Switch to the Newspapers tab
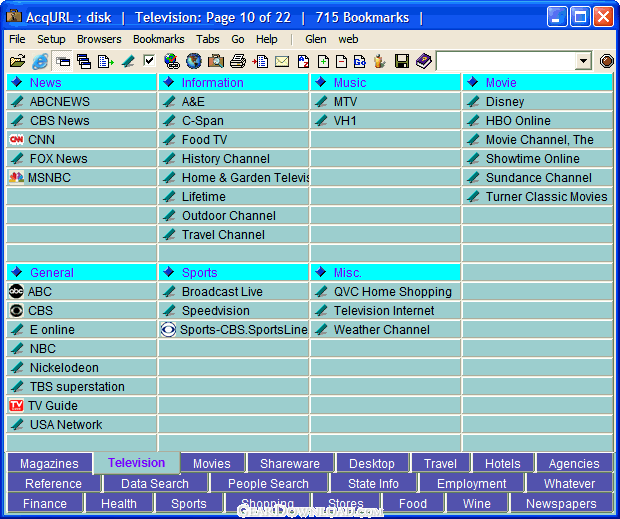 tap(561, 504)
